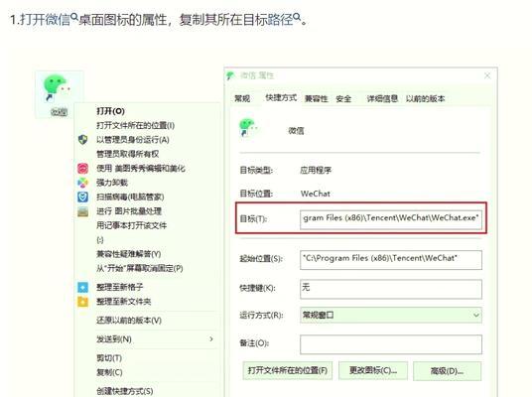Viewport: 532px width, 397px height.
Task: Choose 打开文件所在的位置(I) in context menu
Action: click(135, 125)
